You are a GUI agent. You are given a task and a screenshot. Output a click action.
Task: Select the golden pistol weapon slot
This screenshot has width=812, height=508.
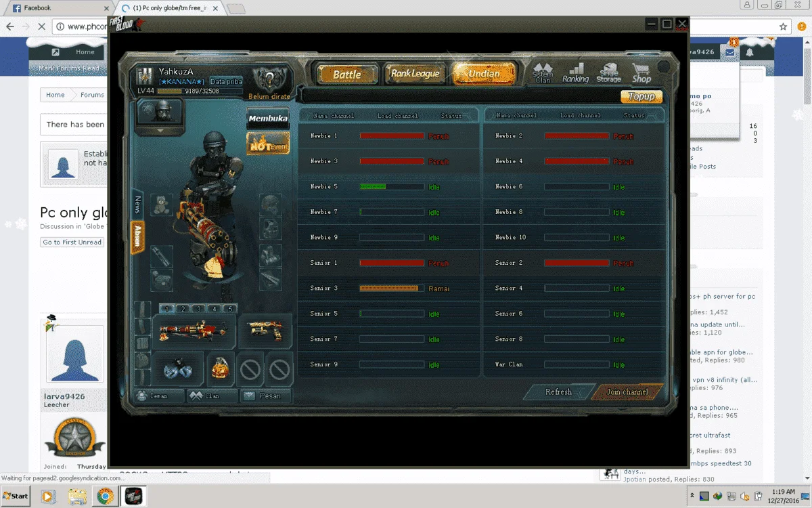click(265, 332)
